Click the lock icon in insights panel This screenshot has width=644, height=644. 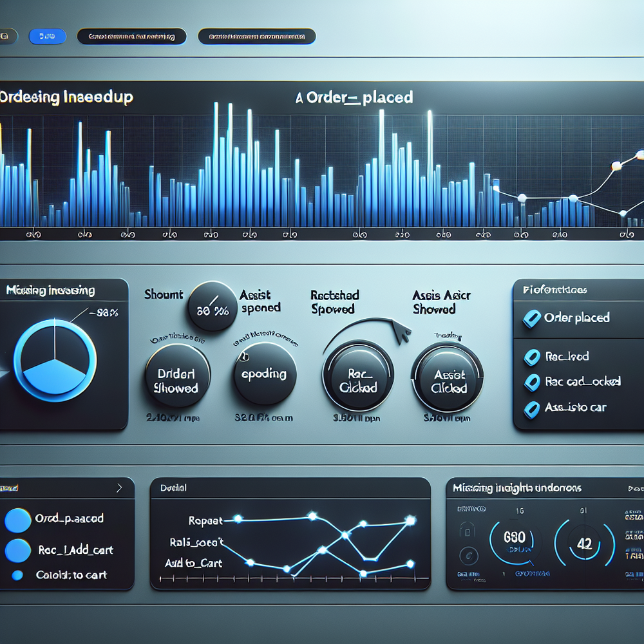(468, 531)
